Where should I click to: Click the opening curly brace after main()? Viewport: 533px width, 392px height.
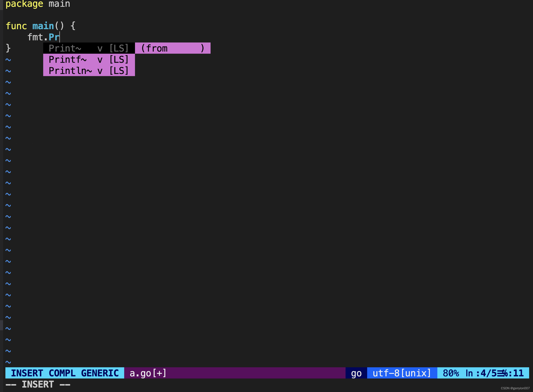[73, 26]
